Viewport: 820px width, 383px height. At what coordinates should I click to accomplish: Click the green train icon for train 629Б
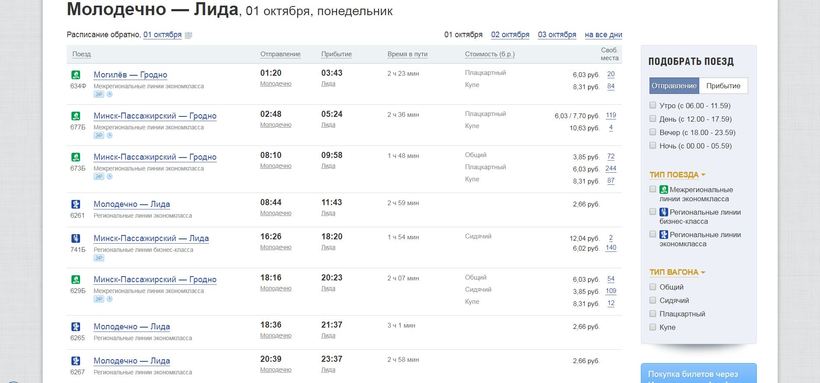pos(75,279)
